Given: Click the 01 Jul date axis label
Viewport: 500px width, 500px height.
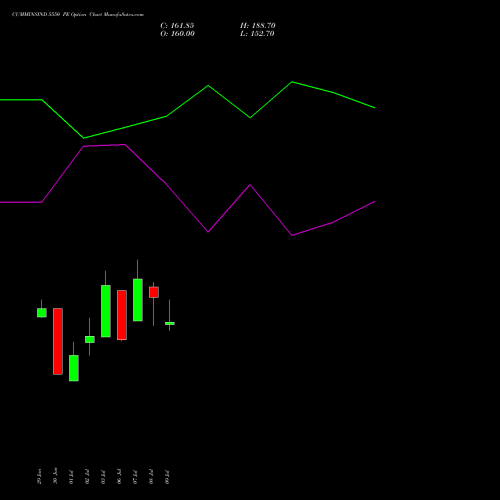Looking at the screenshot, I should pyautogui.click(x=71, y=477).
